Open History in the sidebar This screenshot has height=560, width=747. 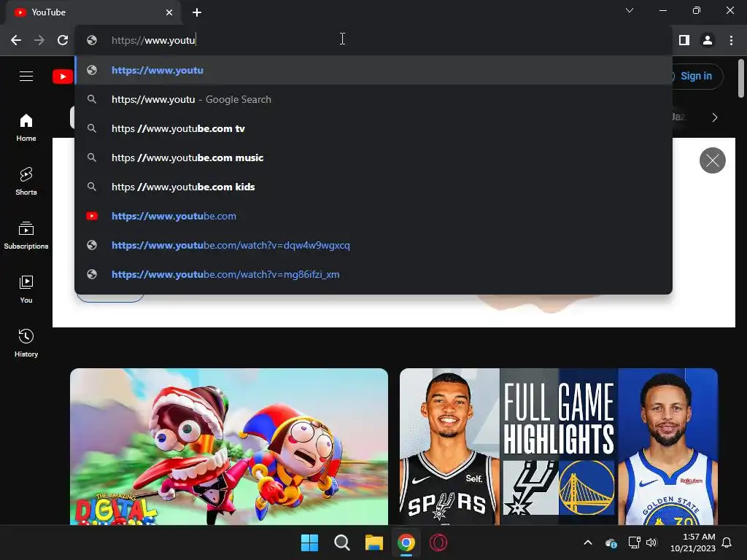click(x=26, y=343)
